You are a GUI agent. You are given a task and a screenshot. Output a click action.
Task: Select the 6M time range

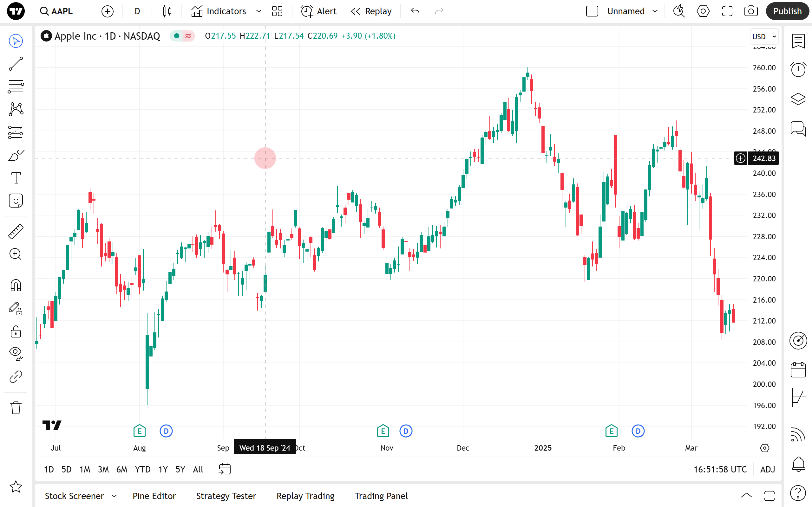click(121, 469)
